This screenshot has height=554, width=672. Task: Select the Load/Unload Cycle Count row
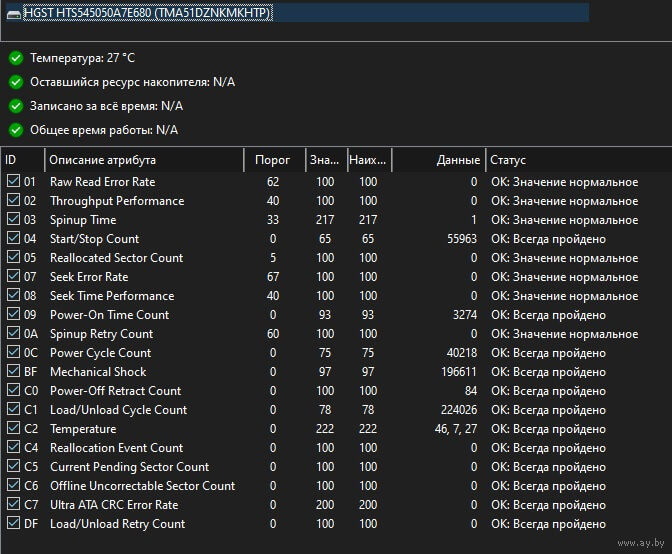(x=336, y=410)
